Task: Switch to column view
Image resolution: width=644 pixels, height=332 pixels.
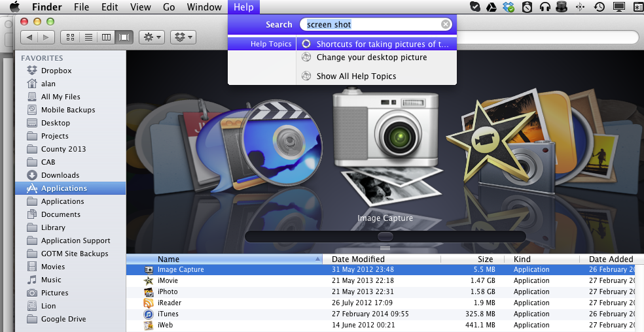Action: point(106,37)
